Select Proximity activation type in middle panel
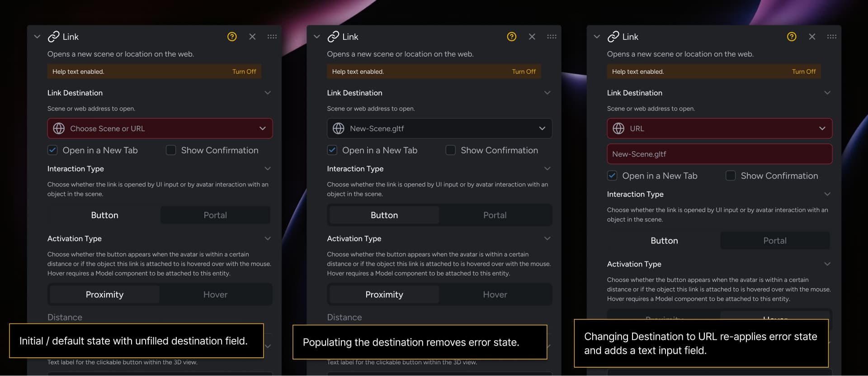868x376 pixels. pos(384,295)
